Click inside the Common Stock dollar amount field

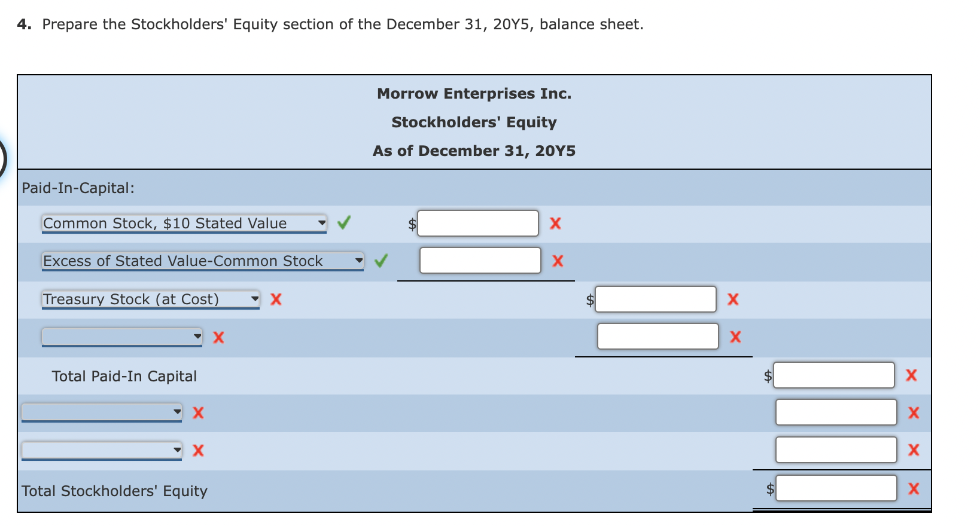pyautogui.click(x=477, y=223)
